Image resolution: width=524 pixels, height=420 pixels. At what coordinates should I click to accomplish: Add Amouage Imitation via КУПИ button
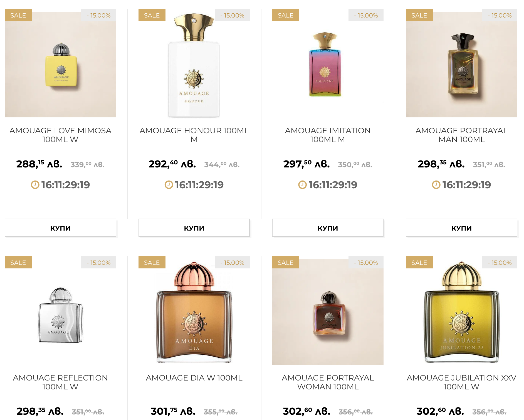pyautogui.click(x=328, y=228)
